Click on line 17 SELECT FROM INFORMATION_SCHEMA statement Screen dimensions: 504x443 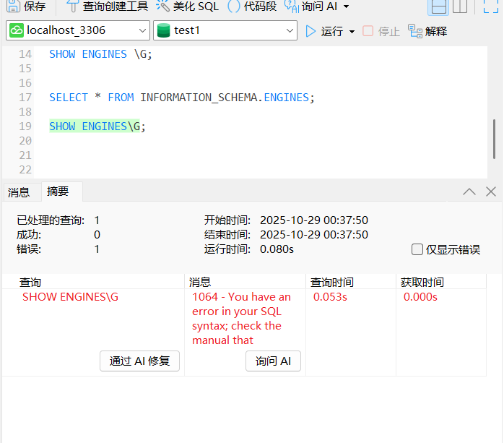(x=182, y=98)
